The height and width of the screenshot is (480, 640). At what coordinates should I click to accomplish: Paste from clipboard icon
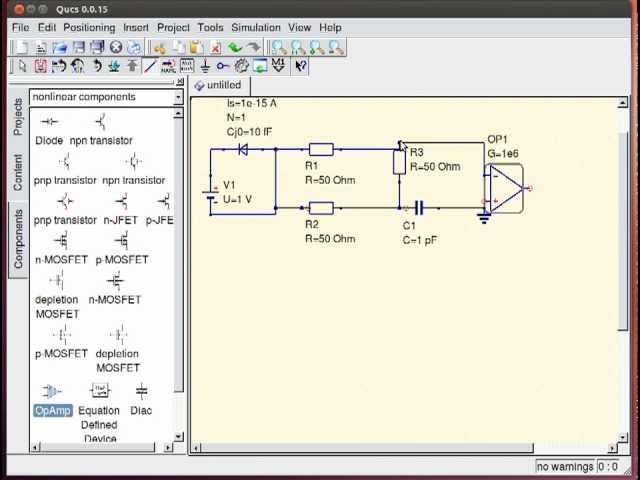(197, 48)
